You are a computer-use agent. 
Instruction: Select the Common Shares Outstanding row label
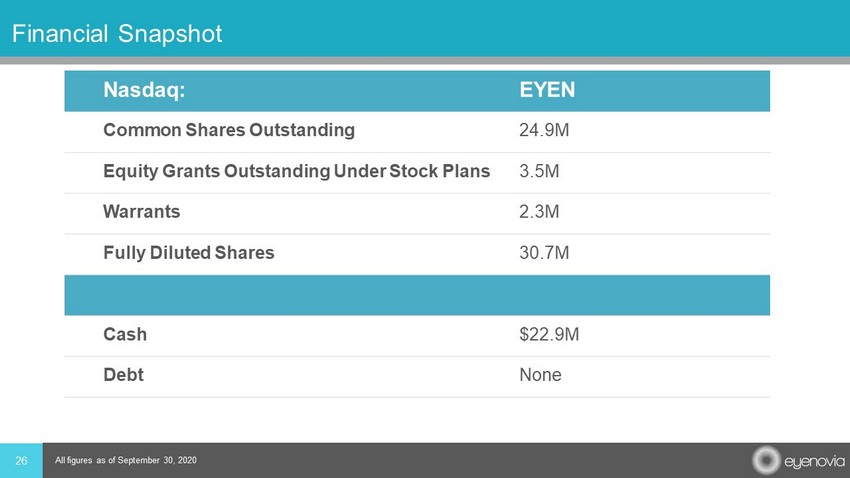228,130
